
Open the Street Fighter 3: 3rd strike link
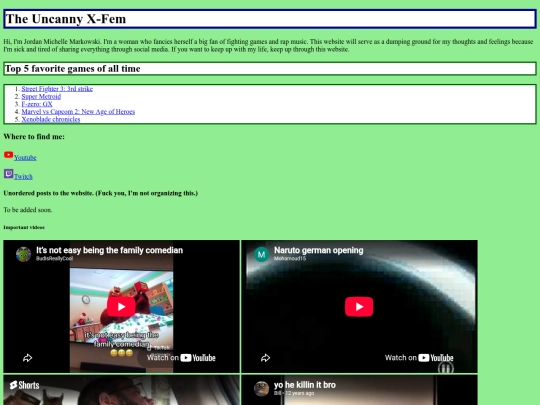[x=57, y=89]
